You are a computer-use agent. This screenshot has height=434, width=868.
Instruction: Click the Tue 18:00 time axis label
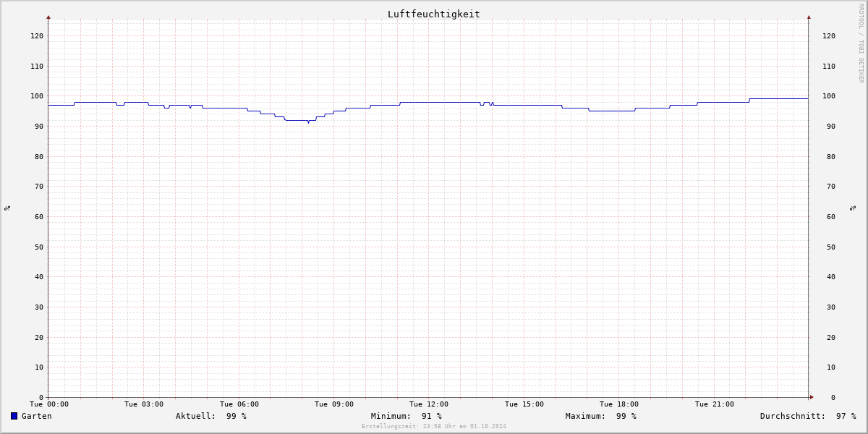pyautogui.click(x=619, y=404)
